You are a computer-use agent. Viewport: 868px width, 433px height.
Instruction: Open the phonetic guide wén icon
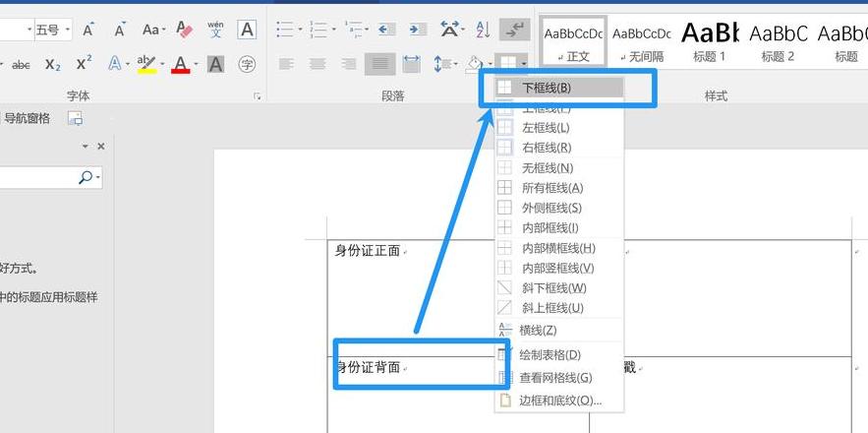[x=215, y=30]
